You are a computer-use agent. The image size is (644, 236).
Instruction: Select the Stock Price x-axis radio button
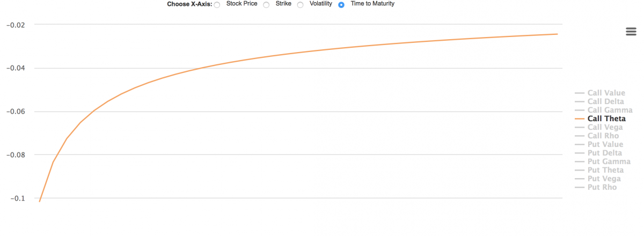click(217, 5)
